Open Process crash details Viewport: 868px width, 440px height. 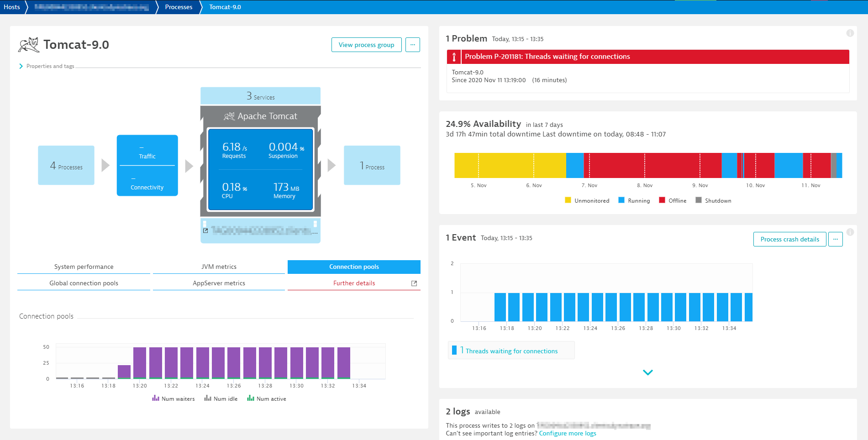[x=789, y=239]
